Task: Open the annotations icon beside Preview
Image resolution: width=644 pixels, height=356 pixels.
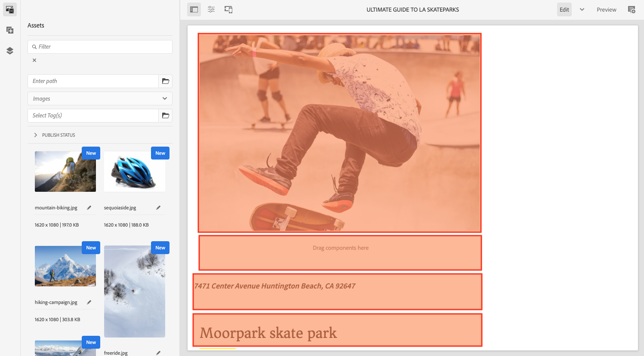Action: (x=632, y=9)
